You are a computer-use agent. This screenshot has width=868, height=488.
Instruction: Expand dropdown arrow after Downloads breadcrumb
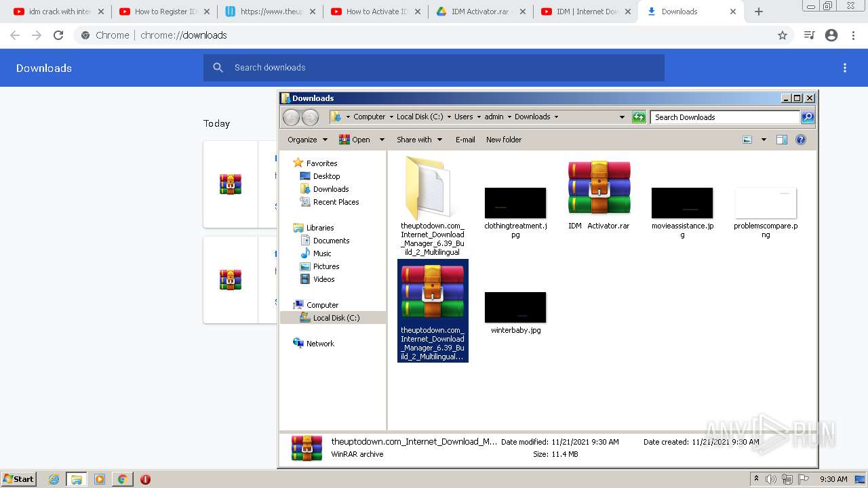(556, 117)
